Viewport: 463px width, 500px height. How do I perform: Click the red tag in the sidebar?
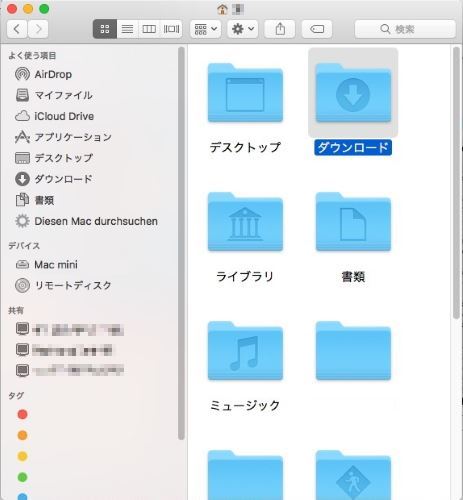22,414
